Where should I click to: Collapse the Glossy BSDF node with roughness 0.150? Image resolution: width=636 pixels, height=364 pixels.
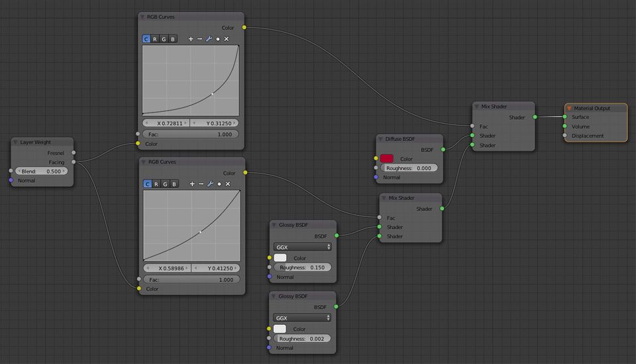(x=274, y=225)
